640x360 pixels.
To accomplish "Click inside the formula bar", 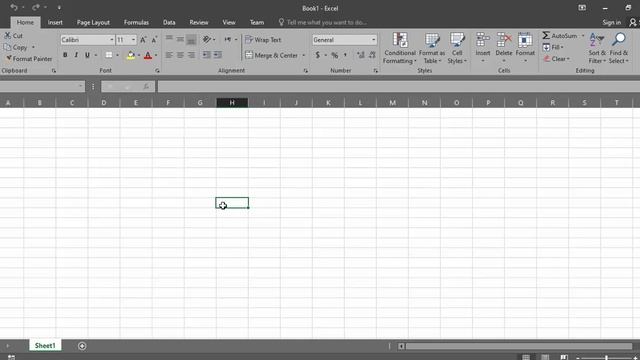I will [x=399, y=86].
